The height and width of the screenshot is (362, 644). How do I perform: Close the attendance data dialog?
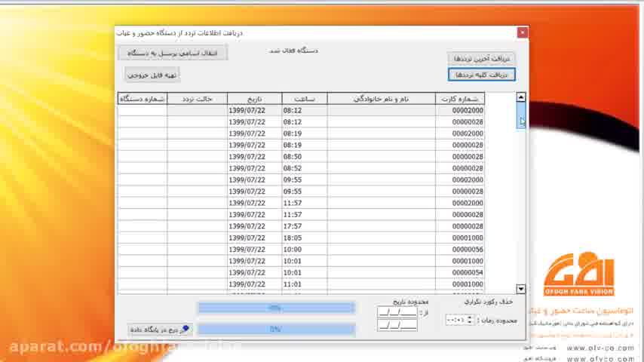[x=523, y=32]
